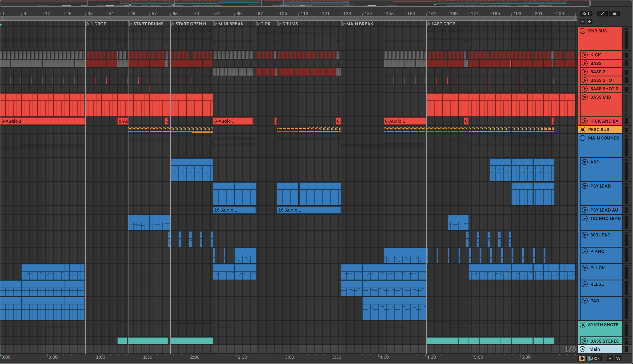This screenshot has width=633, height=364.
Task: Select the 2 DR... locator
Action: point(265,24)
